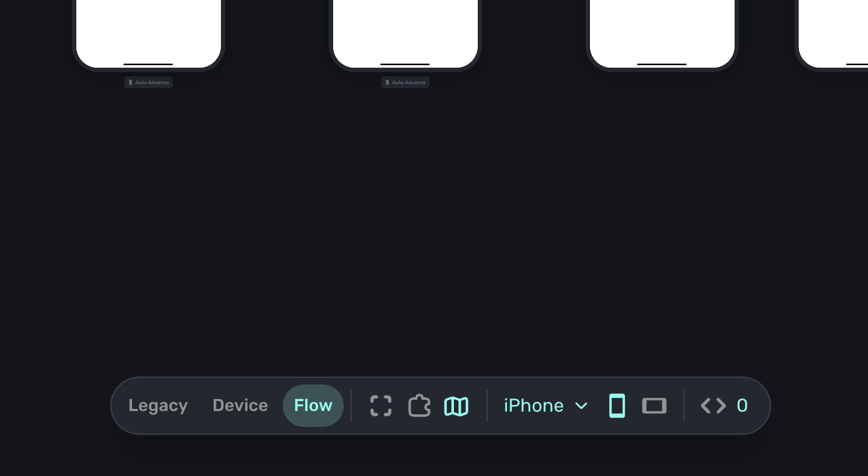Select portrait phone orientation
This screenshot has width=868, height=476.
click(x=617, y=406)
